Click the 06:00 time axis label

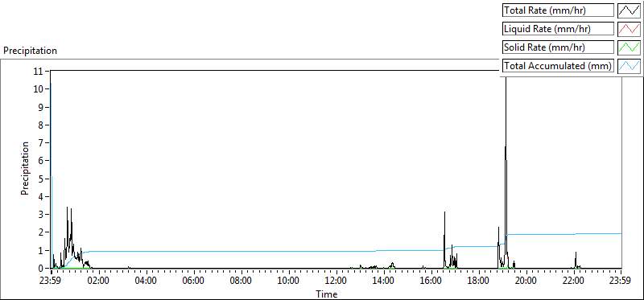click(x=193, y=282)
